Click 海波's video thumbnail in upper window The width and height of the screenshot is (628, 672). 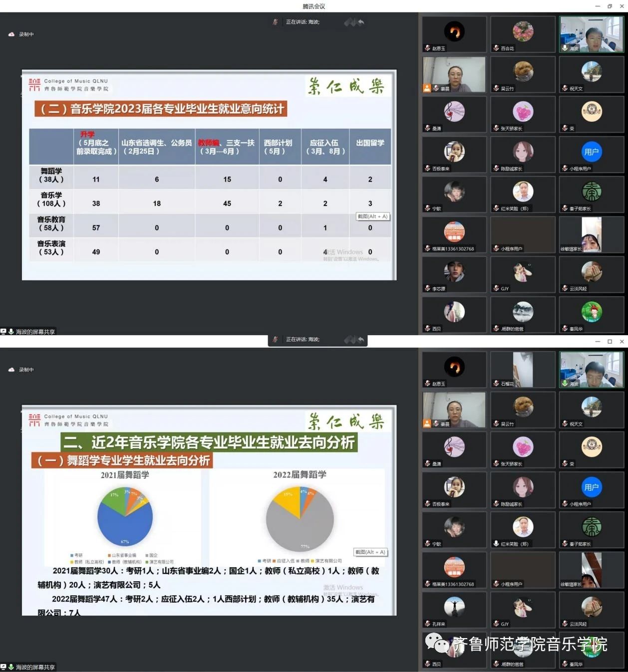point(592,34)
